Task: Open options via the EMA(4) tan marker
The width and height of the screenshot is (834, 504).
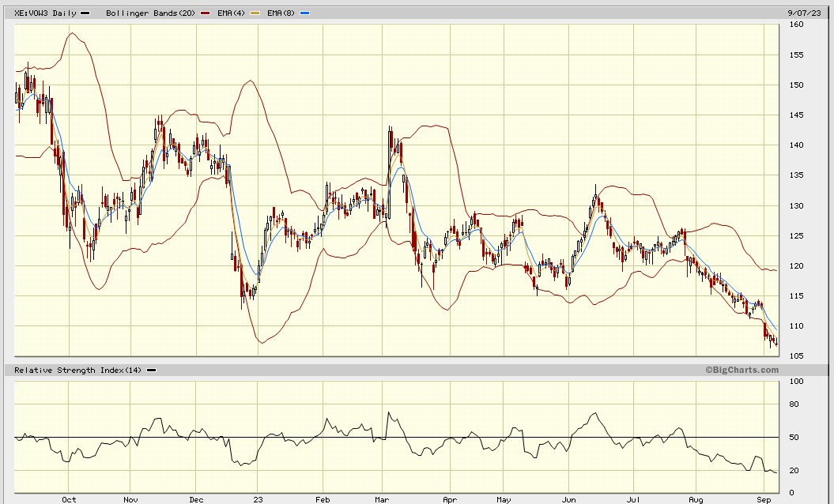Action: tap(255, 12)
